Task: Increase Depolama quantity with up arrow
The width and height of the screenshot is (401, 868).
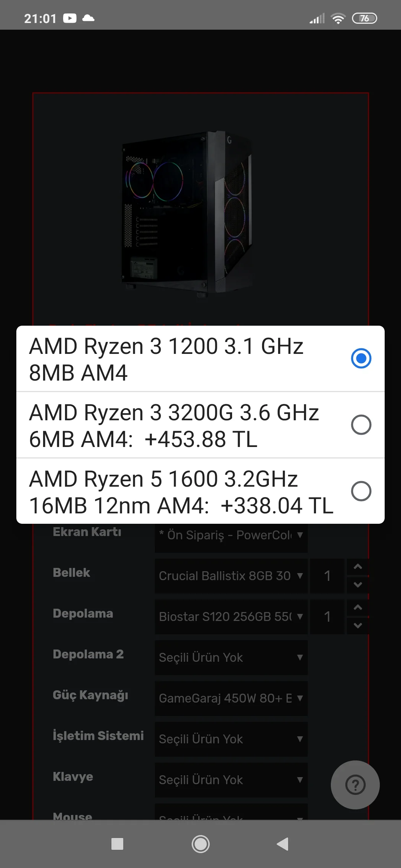Action: coord(358,608)
